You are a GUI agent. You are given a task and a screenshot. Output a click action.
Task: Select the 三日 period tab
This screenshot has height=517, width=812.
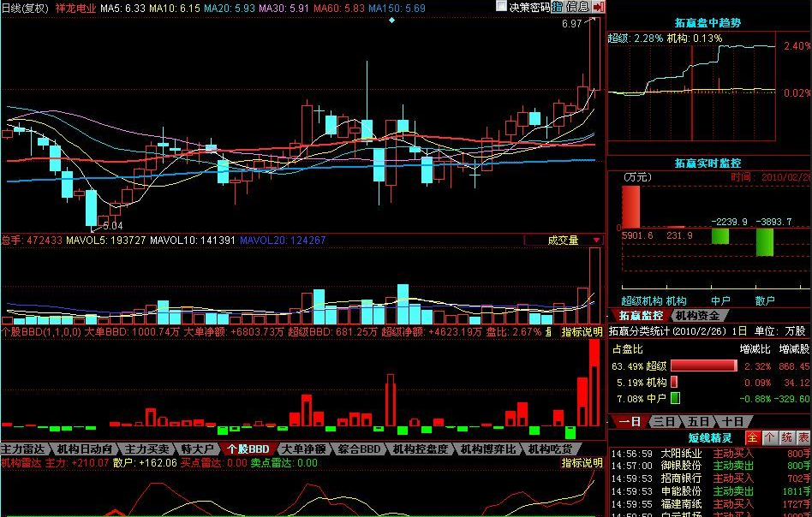point(664,421)
